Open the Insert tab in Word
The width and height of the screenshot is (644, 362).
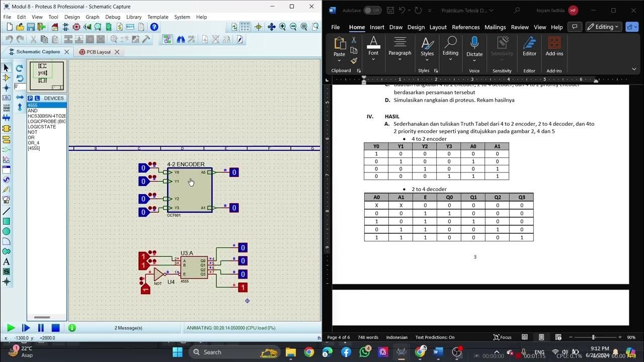377,27
